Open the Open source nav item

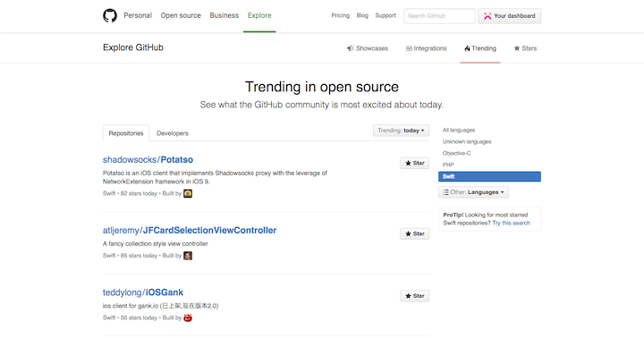pyautogui.click(x=181, y=15)
